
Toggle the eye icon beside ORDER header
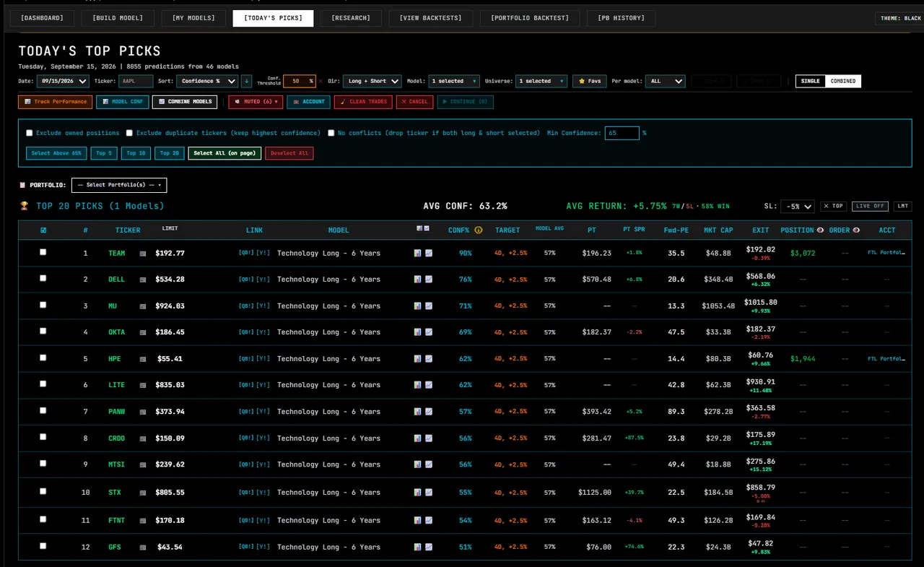pyautogui.click(x=856, y=230)
